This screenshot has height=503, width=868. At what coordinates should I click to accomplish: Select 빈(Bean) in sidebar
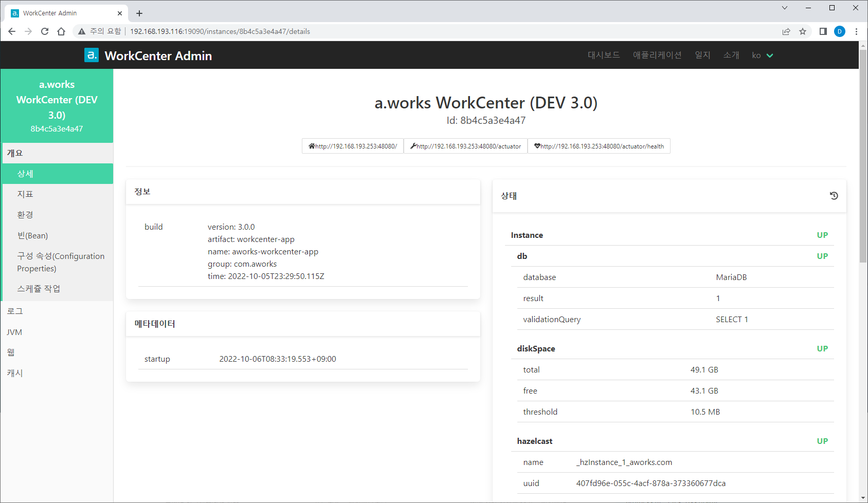coord(57,235)
